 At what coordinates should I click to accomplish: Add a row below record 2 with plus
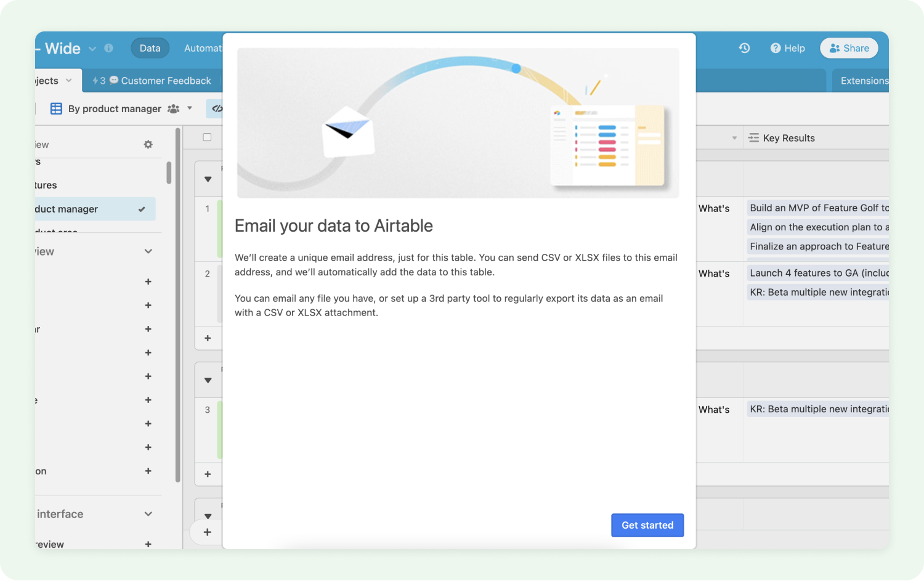(x=208, y=338)
